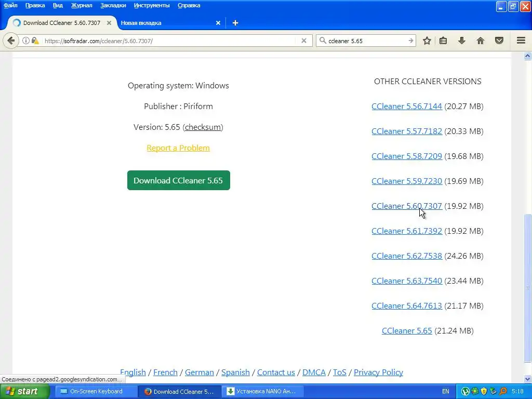532x399 pixels.
Task: Click the Download CCleaner Firefox taskbar button
Action: 180,392
